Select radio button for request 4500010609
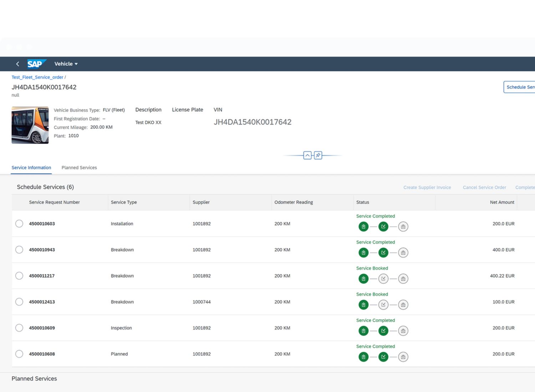 19,328
